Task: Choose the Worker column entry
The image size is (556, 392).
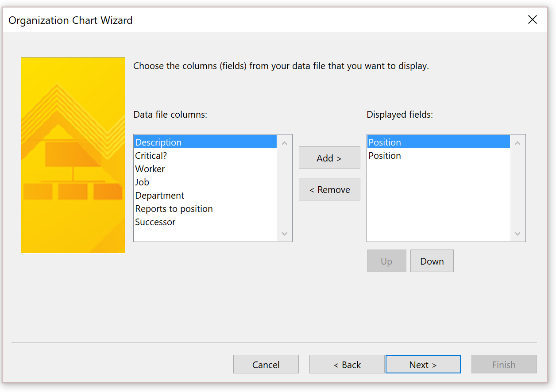Action: (x=205, y=169)
